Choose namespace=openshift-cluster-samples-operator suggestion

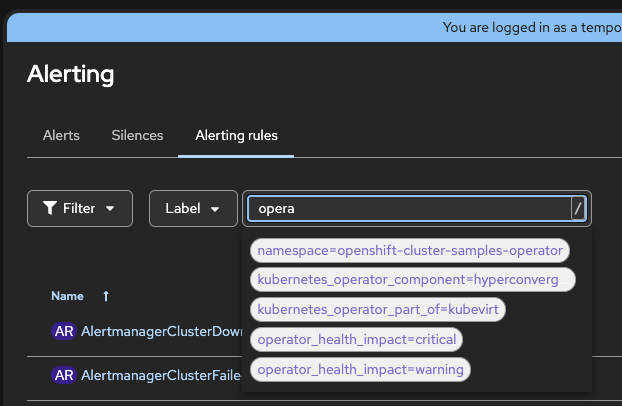tap(410, 250)
